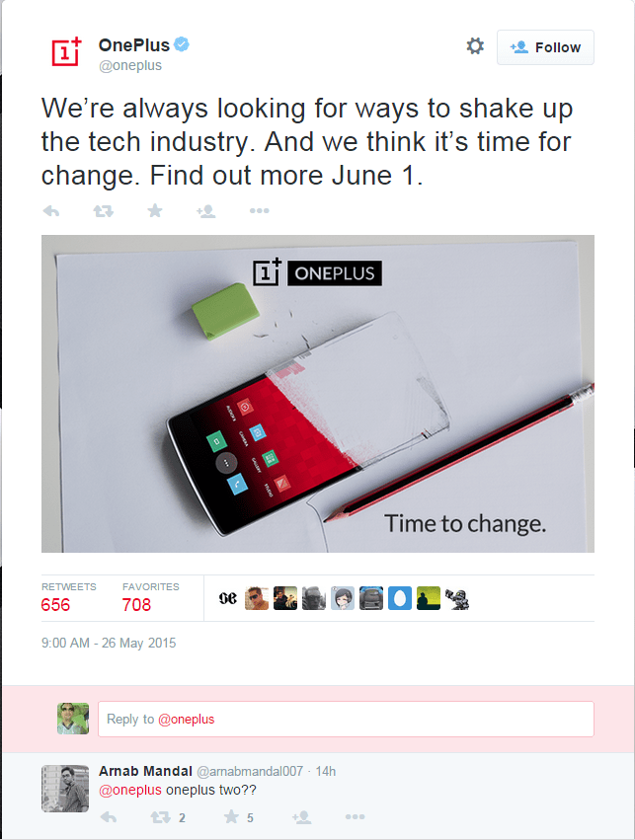The width and height of the screenshot is (635, 840).
Task: Retweet Arnab Mandal's reply
Action: point(160,817)
